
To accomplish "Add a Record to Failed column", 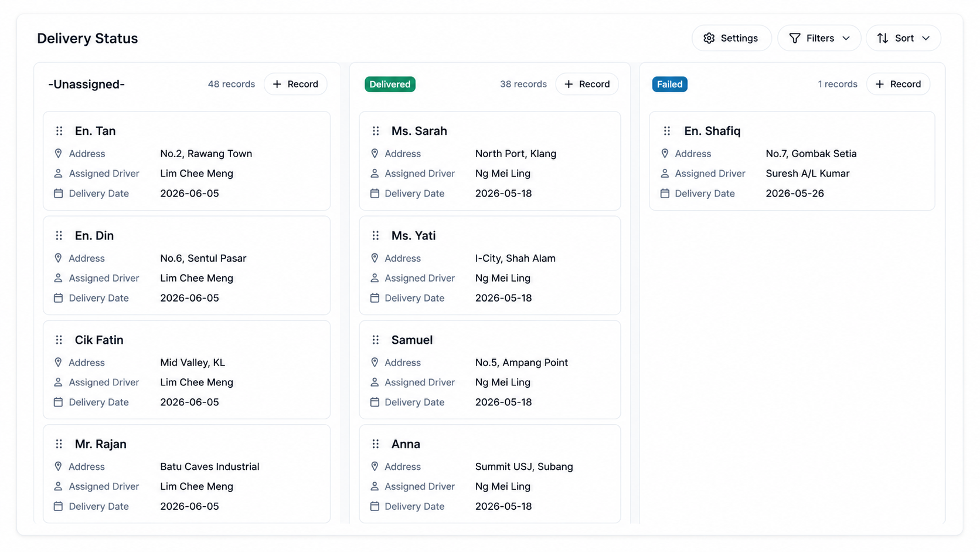I will coord(898,84).
